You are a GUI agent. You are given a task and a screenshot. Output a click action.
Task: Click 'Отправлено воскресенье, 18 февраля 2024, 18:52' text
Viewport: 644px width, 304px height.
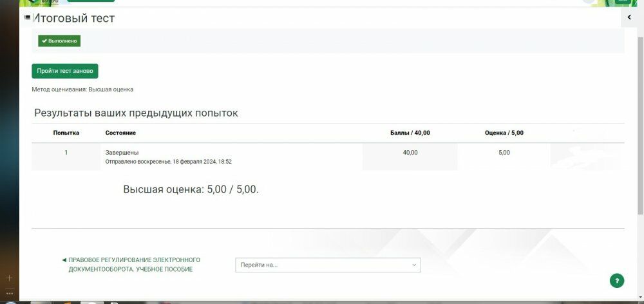168,162
